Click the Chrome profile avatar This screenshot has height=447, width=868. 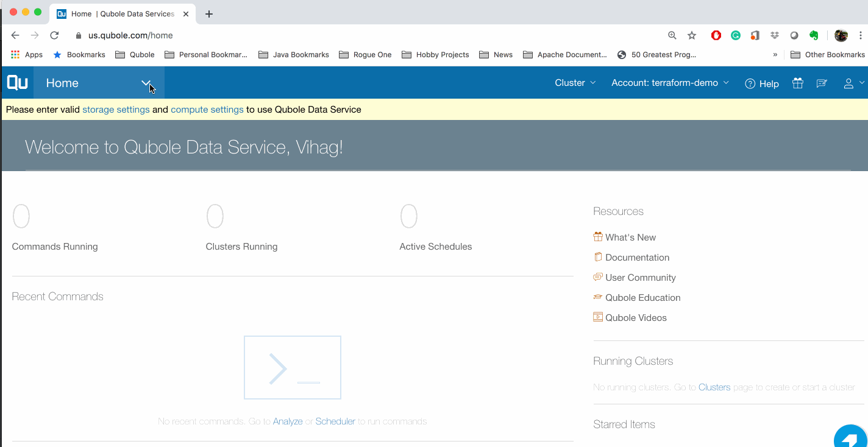841,35
